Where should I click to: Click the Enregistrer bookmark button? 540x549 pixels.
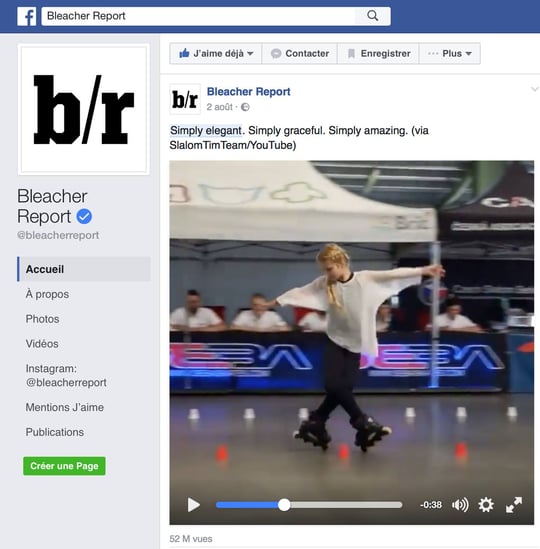pos(378,54)
